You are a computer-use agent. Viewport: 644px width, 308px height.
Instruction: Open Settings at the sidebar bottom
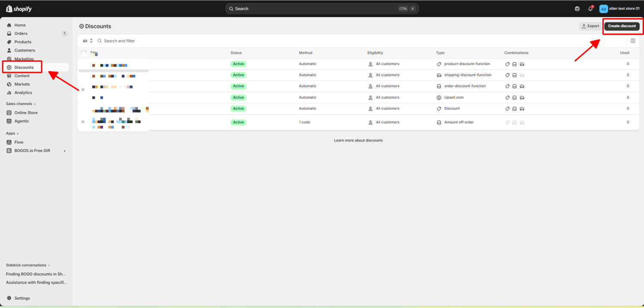pyautogui.click(x=22, y=298)
